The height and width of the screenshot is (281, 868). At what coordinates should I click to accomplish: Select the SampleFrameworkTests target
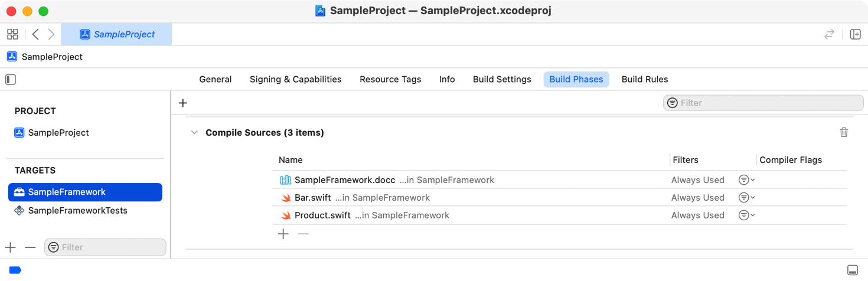[x=77, y=211]
